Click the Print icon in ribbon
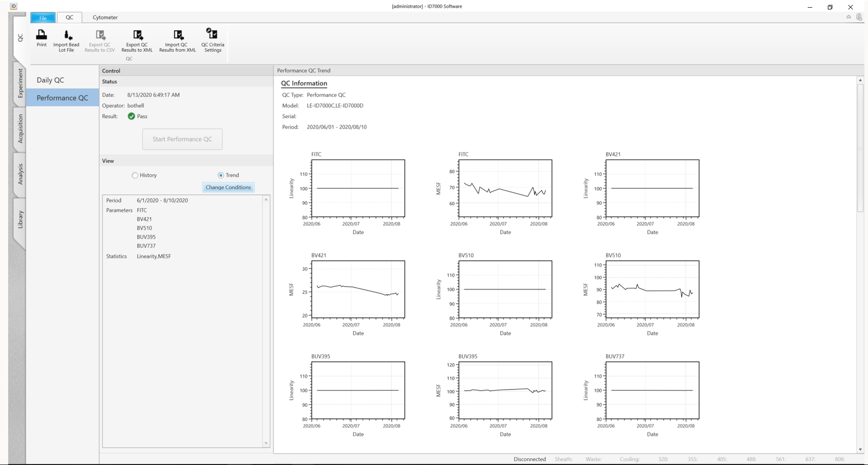 pos(42,35)
